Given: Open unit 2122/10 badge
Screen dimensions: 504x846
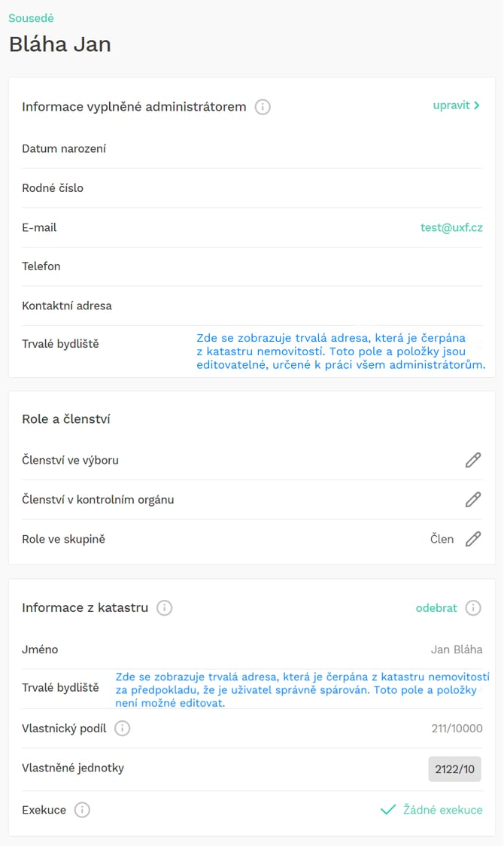Looking at the screenshot, I should 455,768.
